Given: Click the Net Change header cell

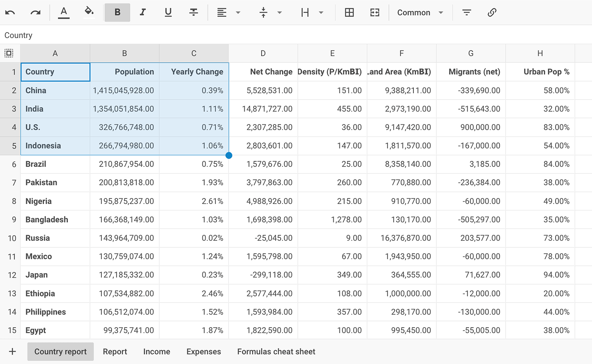Looking at the screenshot, I should click(264, 72).
